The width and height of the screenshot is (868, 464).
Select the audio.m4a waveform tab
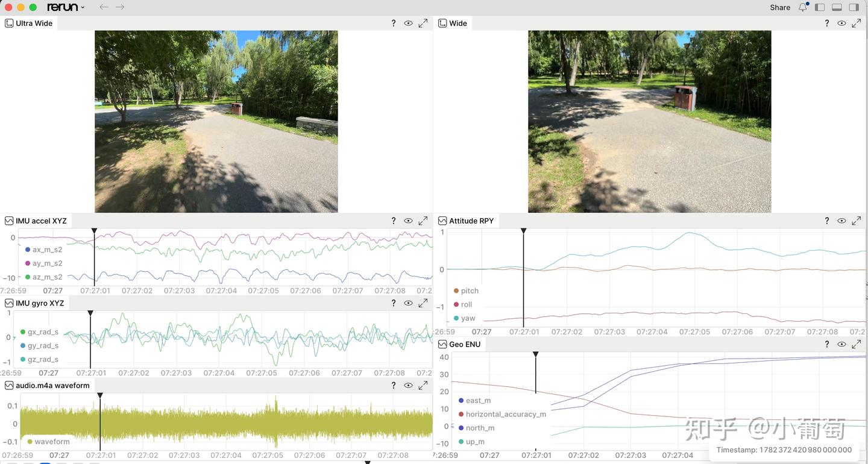coord(47,385)
